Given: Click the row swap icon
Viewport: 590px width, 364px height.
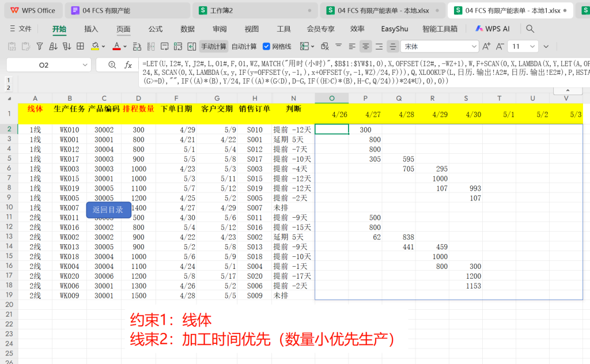Looking at the screenshot, I should [x=137, y=46].
